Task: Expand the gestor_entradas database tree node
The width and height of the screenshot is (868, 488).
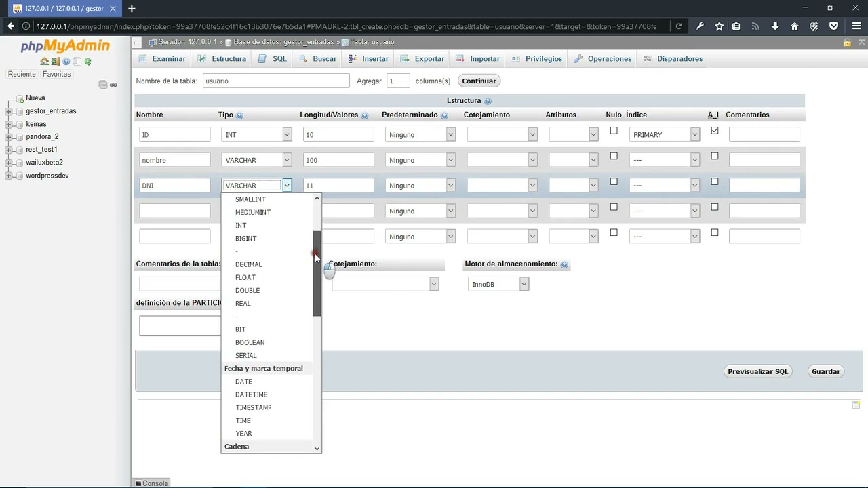Action: pos(9,111)
